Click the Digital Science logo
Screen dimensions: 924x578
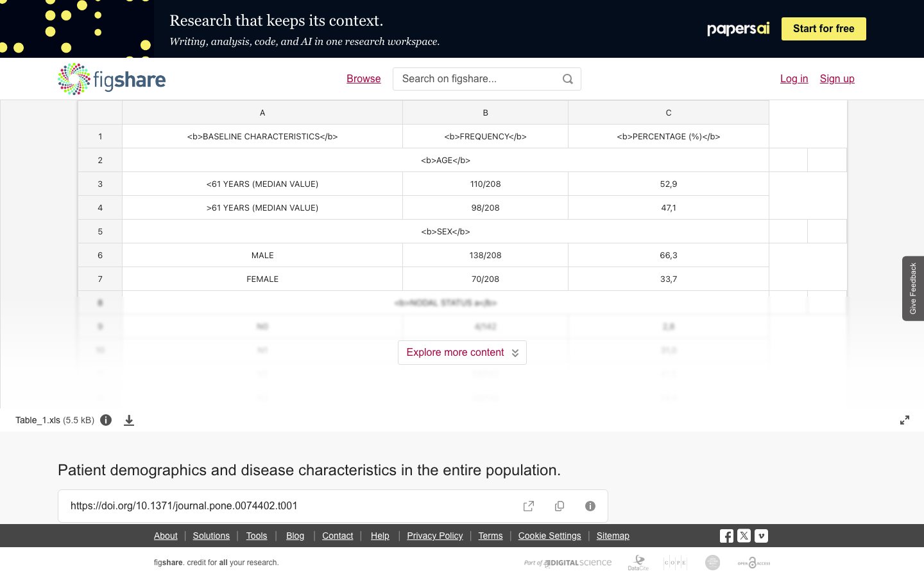568,563
